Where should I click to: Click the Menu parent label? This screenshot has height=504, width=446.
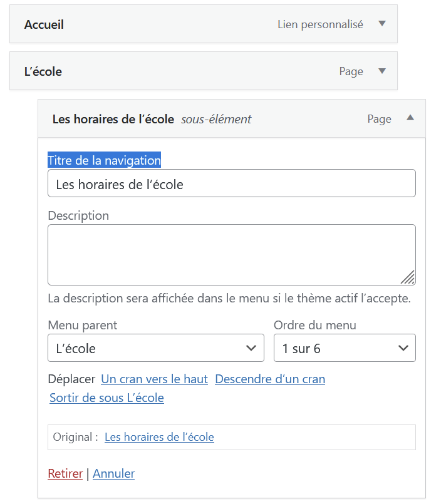point(83,325)
